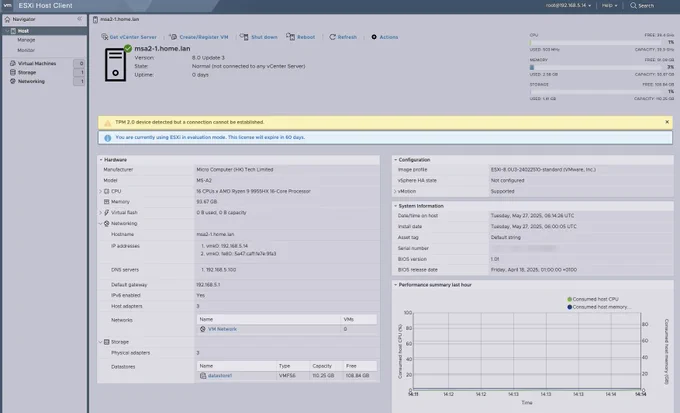Click the datastore1 icon in Datastores table
This screenshot has height=413, width=680.
[203, 376]
